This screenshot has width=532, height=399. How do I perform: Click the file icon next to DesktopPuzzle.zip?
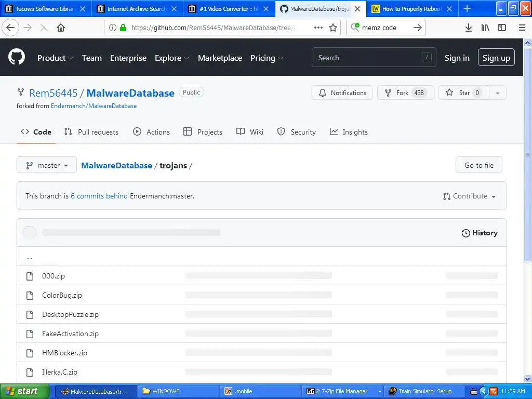tap(30, 315)
